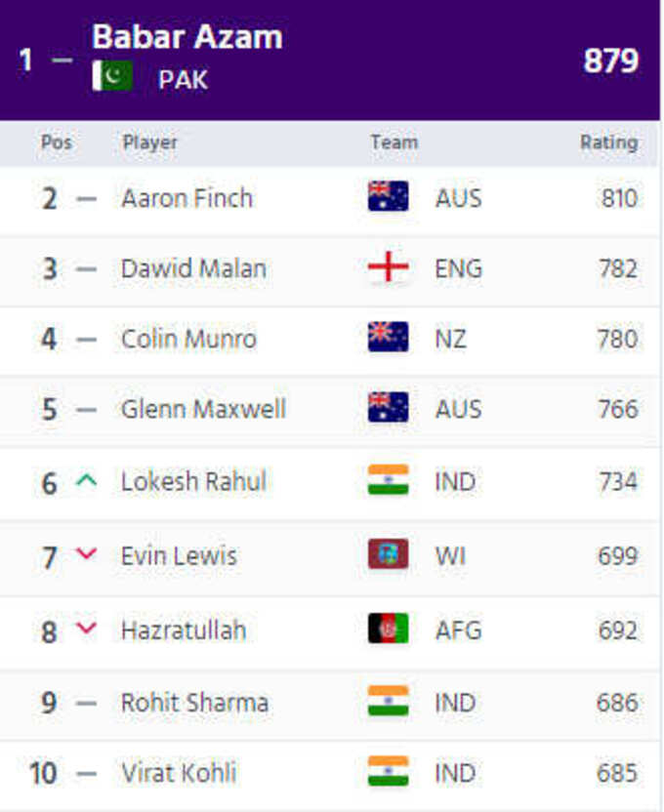Click the Pakistan flag under Babar Azam
The height and width of the screenshot is (812, 664).
click(x=112, y=75)
